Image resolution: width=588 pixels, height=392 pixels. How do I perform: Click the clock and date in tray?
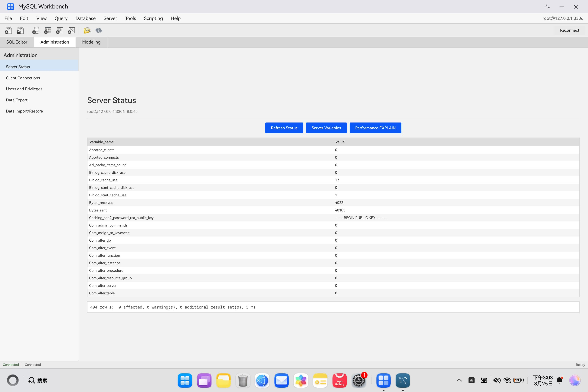543,380
